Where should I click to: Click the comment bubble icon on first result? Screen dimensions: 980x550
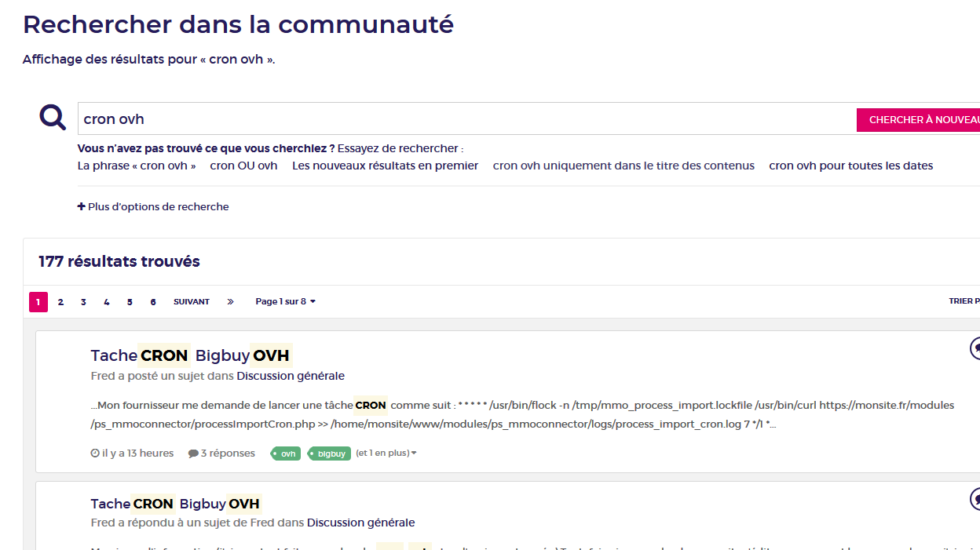(975, 348)
